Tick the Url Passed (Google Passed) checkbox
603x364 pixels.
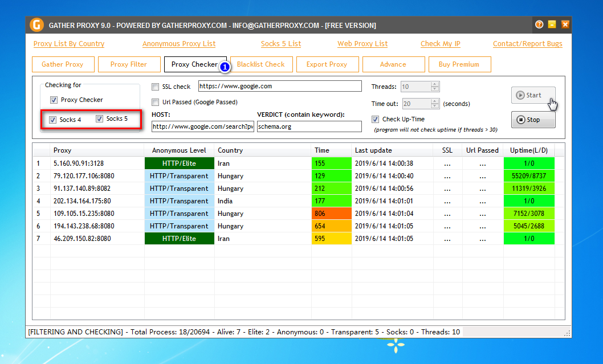[156, 102]
